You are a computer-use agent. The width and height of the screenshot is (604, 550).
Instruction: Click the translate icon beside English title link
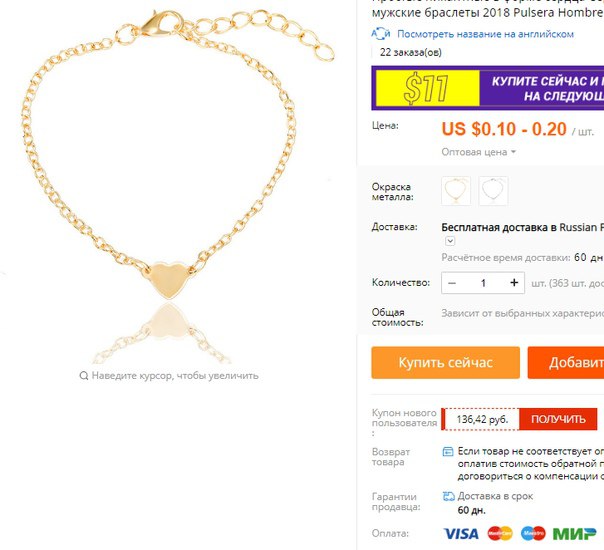click(381, 34)
